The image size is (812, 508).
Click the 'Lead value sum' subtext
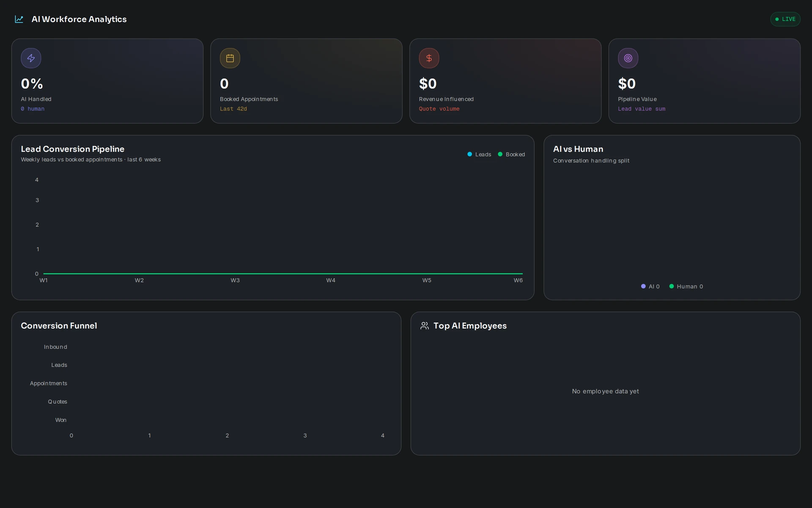642,109
